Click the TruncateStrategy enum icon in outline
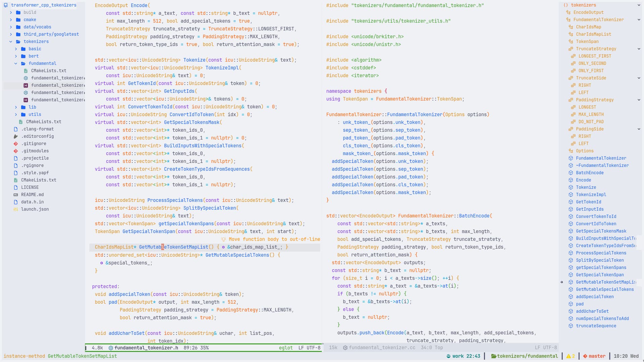The width and height of the screenshot is (644, 362). pos(571,49)
